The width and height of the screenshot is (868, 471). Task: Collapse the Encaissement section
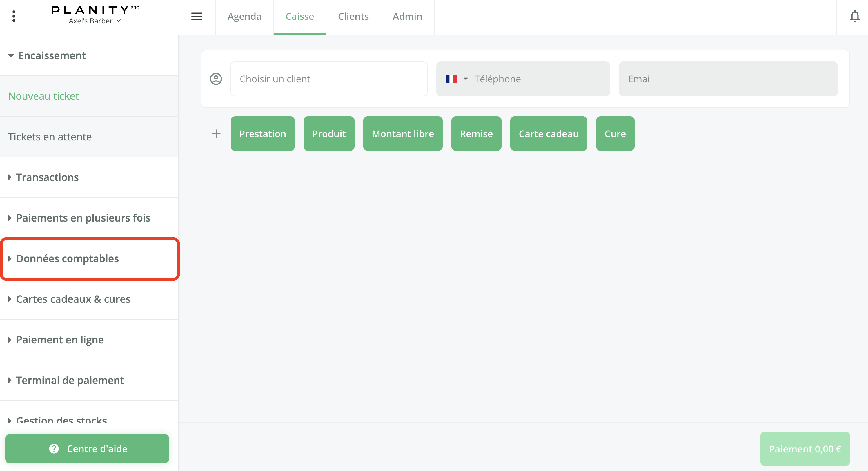tap(52, 55)
